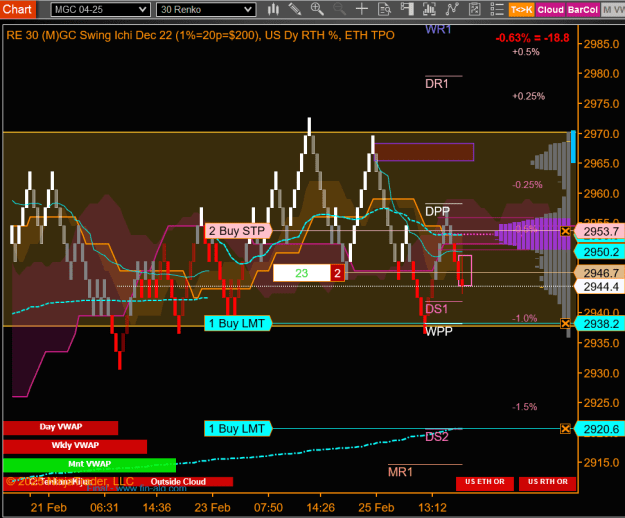
Task: Click the -1.5% level label
Action: point(525,407)
